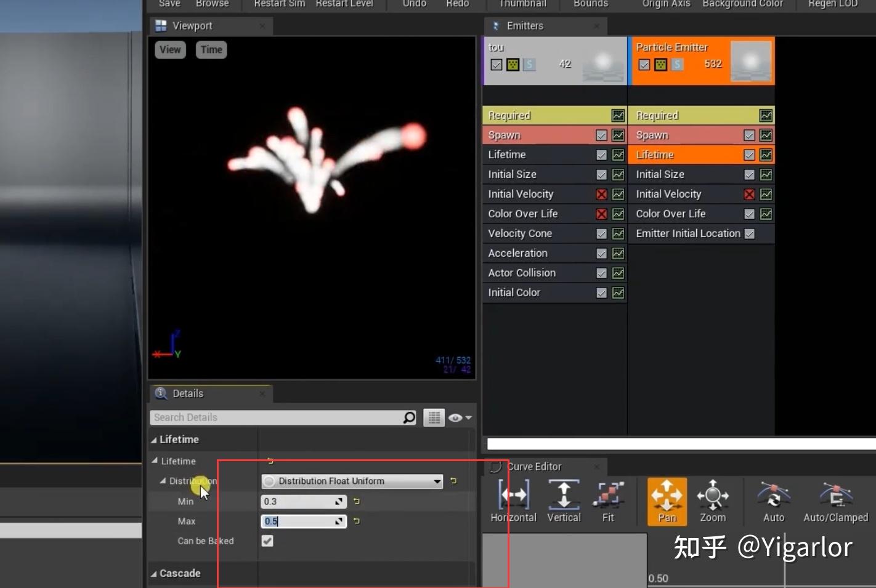Cycle Particle Emitter rendering mode icon
876x588 pixels.
(x=660, y=64)
